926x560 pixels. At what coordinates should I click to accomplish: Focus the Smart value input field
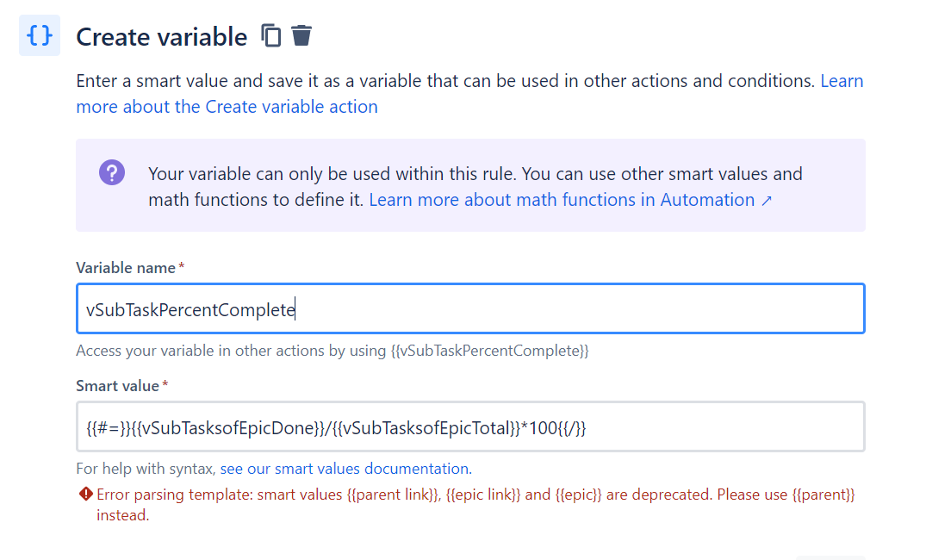coord(470,426)
